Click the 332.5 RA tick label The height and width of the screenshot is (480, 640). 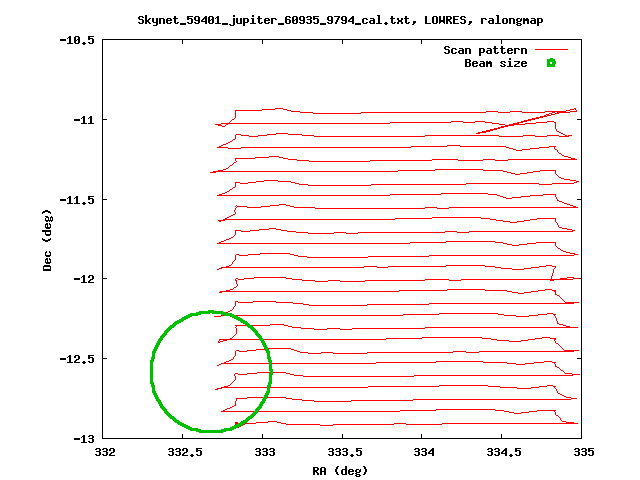[185, 452]
